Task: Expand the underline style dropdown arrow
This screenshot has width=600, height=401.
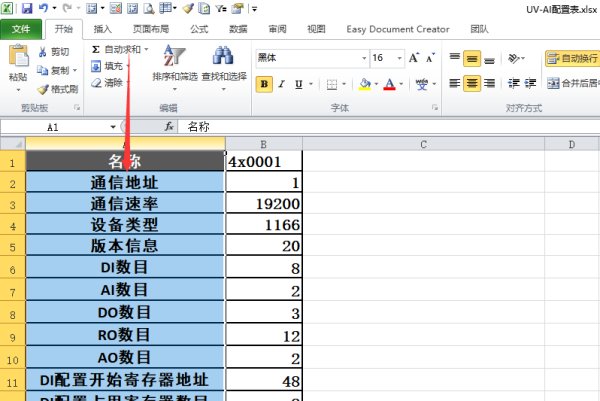Action: [x=311, y=84]
